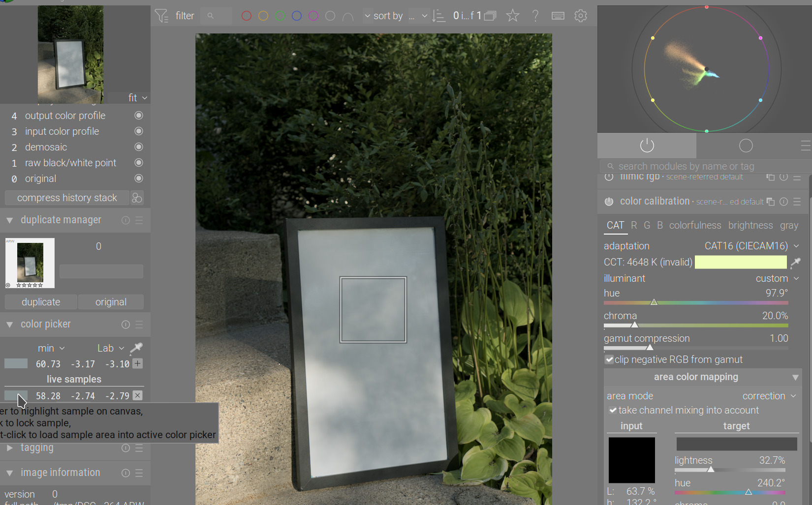
Task: Click the color picker eyedropper in color picker panel
Action: coord(136,348)
